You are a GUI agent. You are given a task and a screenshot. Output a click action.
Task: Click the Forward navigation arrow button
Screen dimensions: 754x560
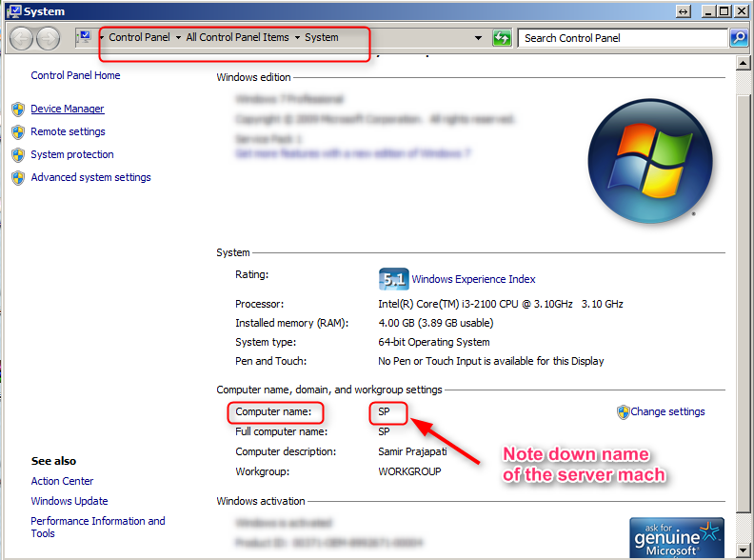coord(49,38)
